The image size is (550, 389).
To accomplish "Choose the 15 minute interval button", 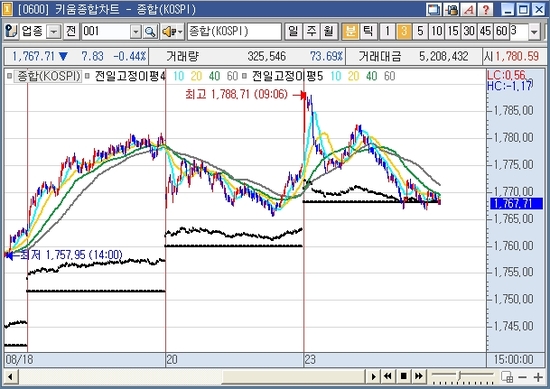I will (x=453, y=32).
